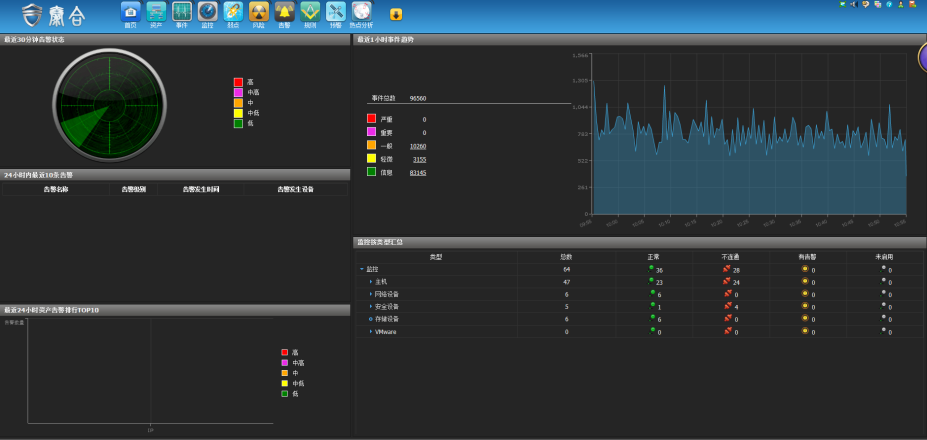Open the 告警 alarm bell icon
Image resolution: width=927 pixels, height=440 pixels.
click(x=284, y=12)
